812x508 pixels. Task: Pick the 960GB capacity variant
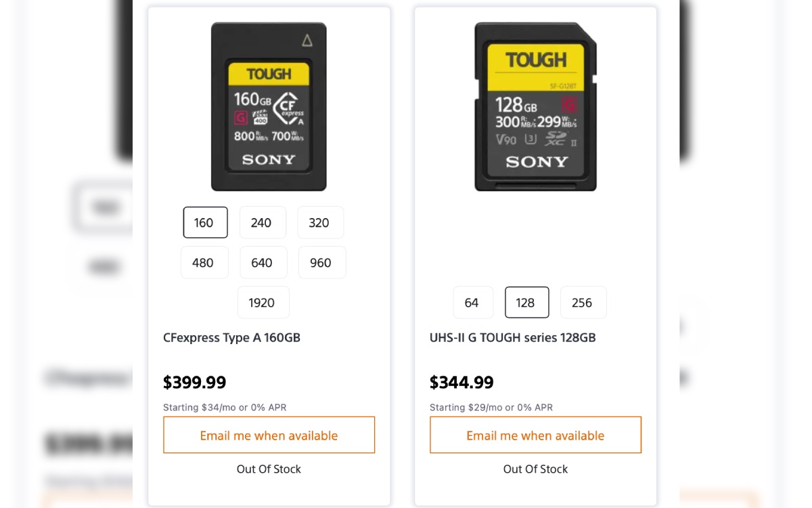[322, 262]
